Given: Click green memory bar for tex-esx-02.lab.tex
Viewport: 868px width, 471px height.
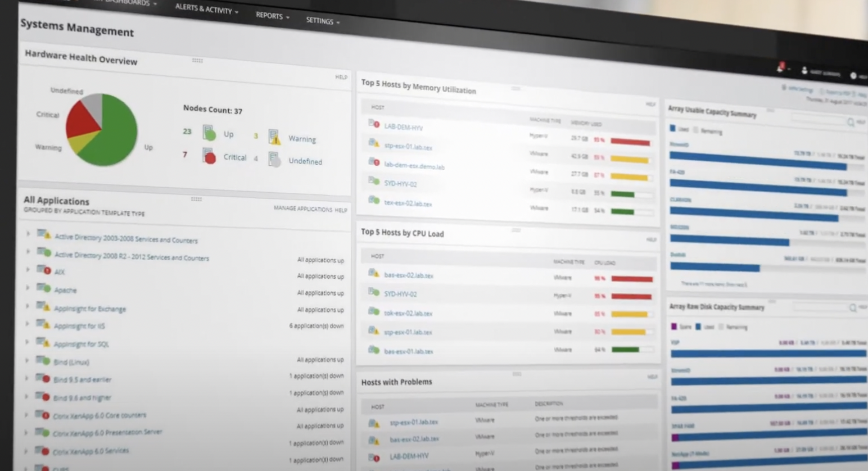Looking at the screenshot, I should 622,211.
